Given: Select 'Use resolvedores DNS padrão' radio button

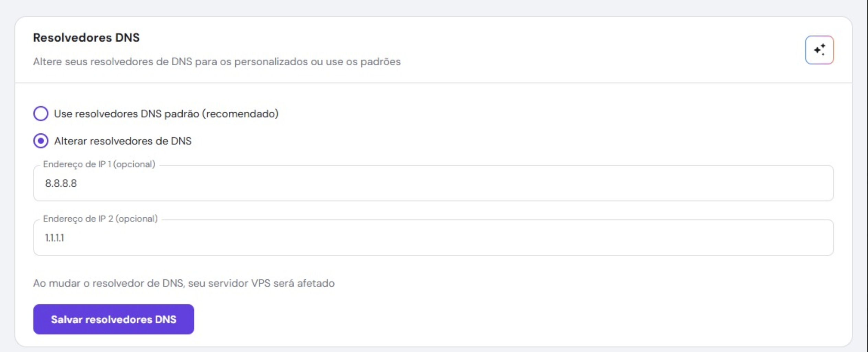Looking at the screenshot, I should (41, 113).
